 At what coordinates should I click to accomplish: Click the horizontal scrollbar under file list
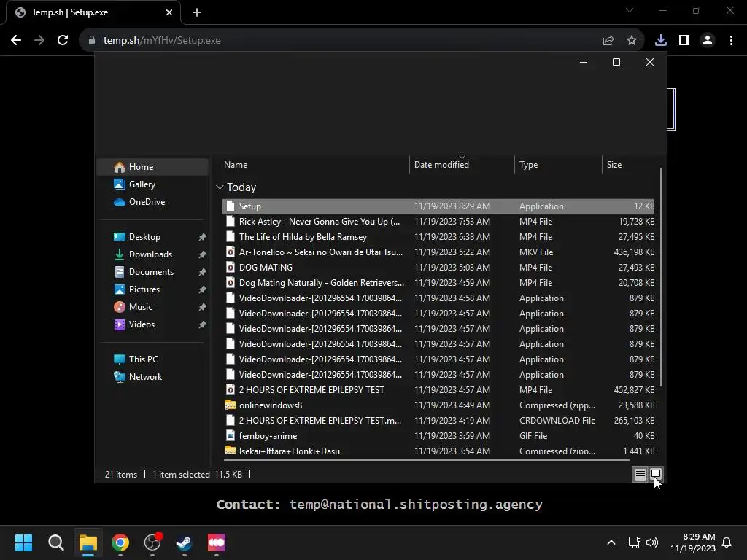click(426, 460)
